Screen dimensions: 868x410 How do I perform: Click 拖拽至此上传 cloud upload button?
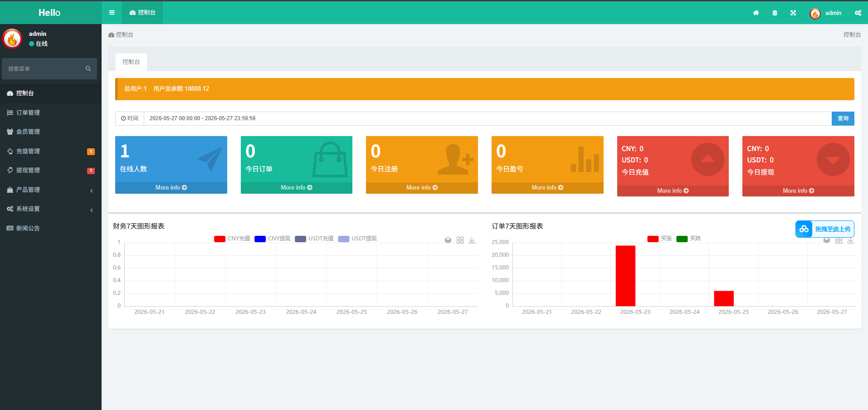coord(825,229)
